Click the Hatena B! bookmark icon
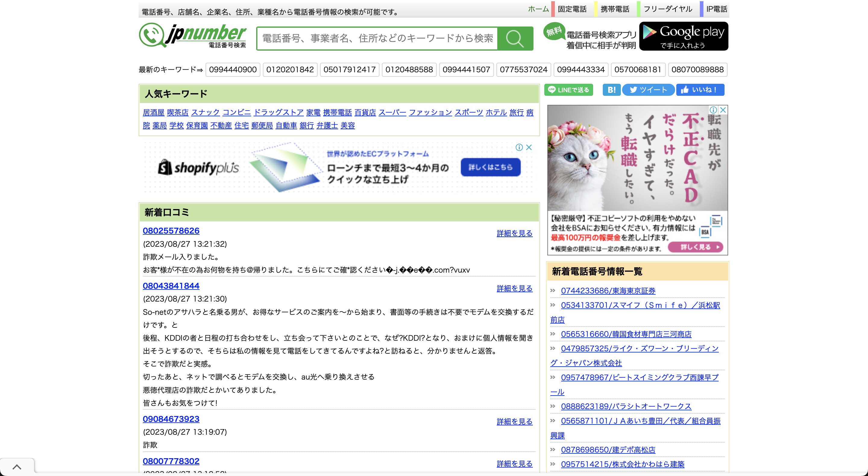 [x=611, y=90]
